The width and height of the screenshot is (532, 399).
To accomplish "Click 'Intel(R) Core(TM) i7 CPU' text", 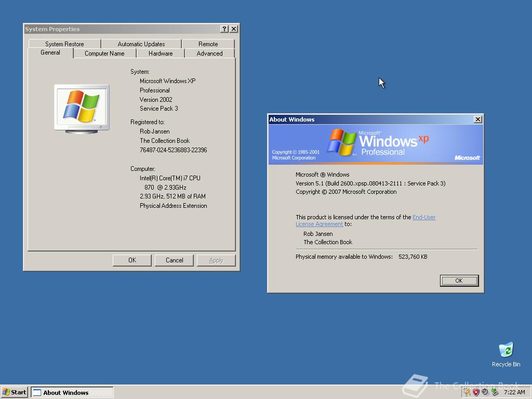I will (170, 178).
